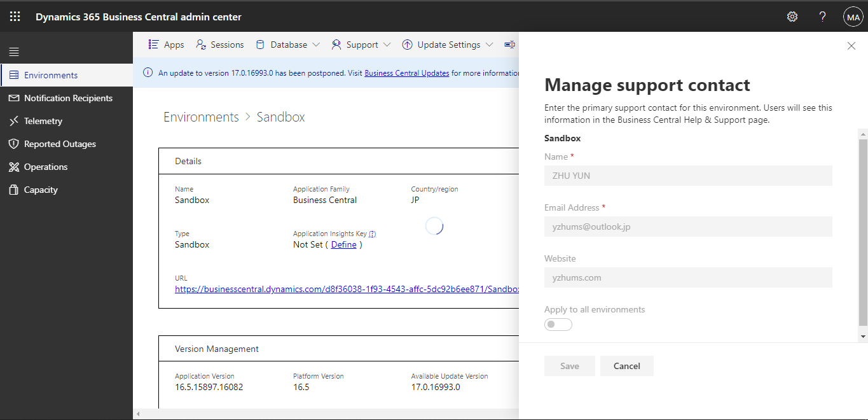Image resolution: width=868 pixels, height=420 pixels.
Task: Expand the Database dropdown
Action: (316, 44)
